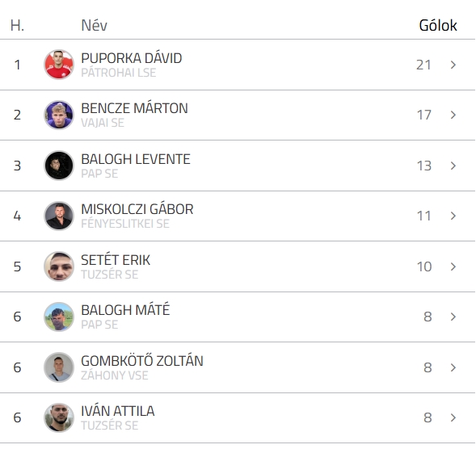476x453 pixels.
Task: Expand Puporka Dávid row chevron
Action: click(x=453, y=65)
